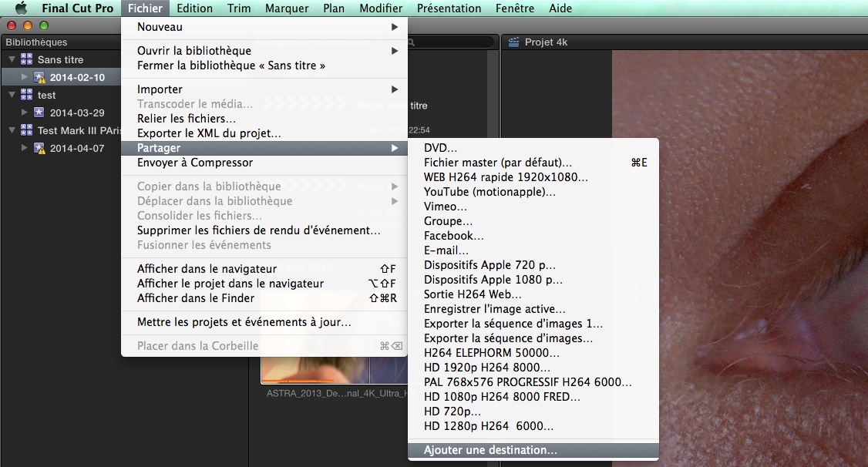Click the Projet 4k clapperboard icon

513,42
